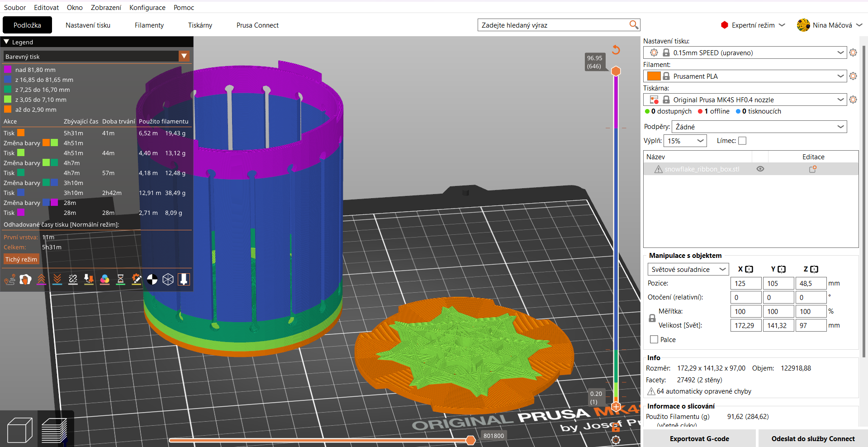Open the 0.15mm SPEED print profile dropdown
Screen dimensions: 868x447
[745, 52]
